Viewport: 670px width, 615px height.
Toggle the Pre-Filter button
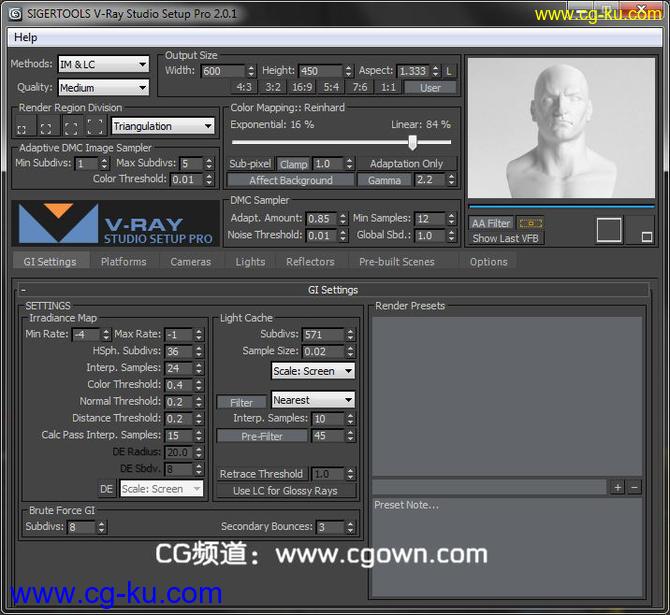262,436
